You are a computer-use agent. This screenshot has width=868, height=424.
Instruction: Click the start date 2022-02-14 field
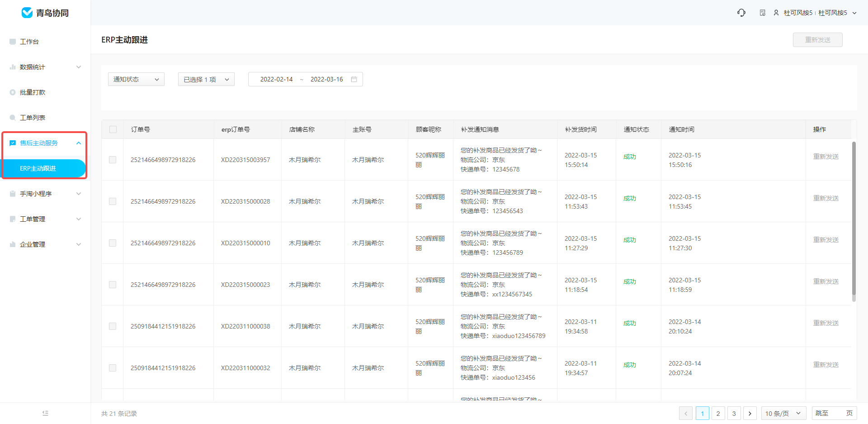[276, 79]
